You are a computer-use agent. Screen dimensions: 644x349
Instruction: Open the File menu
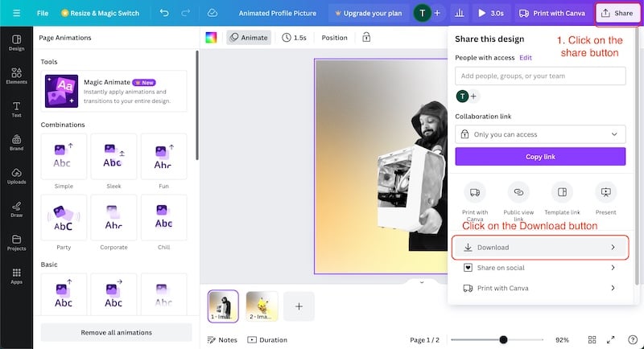(x=43, y=13)
